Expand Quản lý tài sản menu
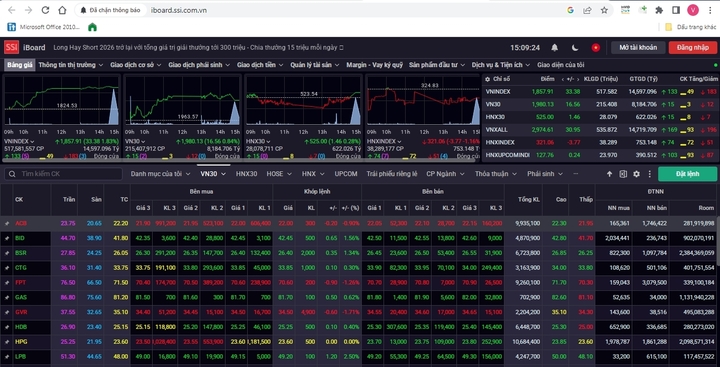 pos(315,65)
